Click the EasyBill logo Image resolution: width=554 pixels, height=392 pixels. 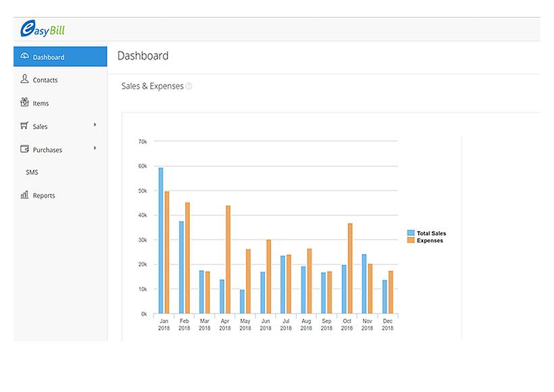point(42,29)
